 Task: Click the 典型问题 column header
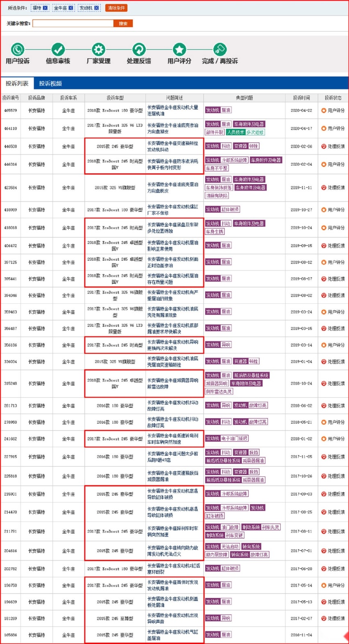coord(245,98)
